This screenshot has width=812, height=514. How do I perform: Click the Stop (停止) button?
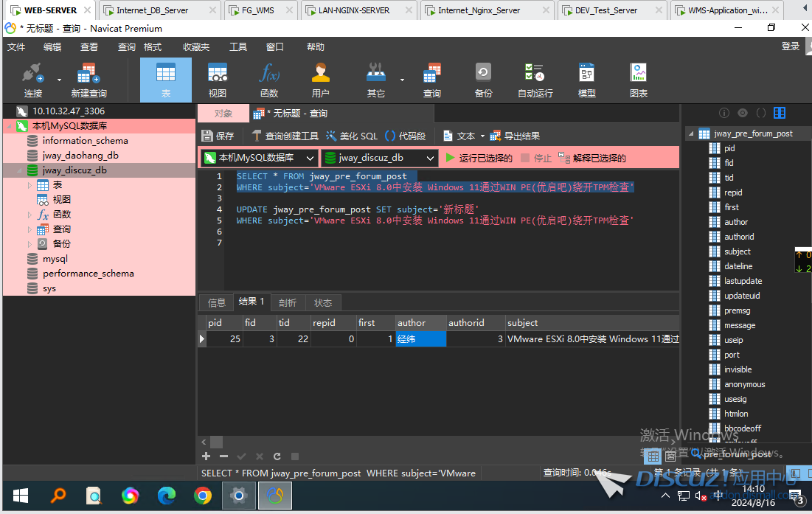[x=536, y=158]
